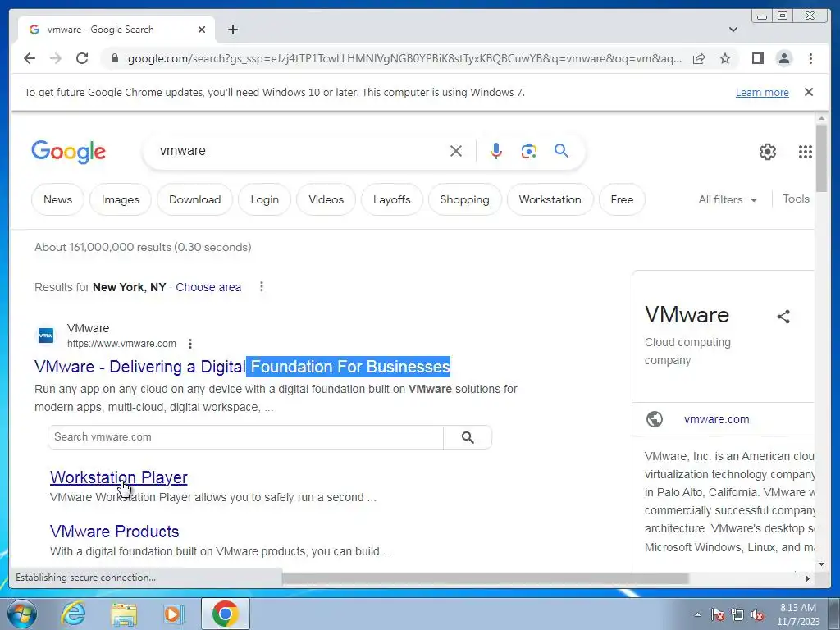Click the address bar URL
This screenshot has height=630, width=840.
pyautogui.click(x=404, y=58)
